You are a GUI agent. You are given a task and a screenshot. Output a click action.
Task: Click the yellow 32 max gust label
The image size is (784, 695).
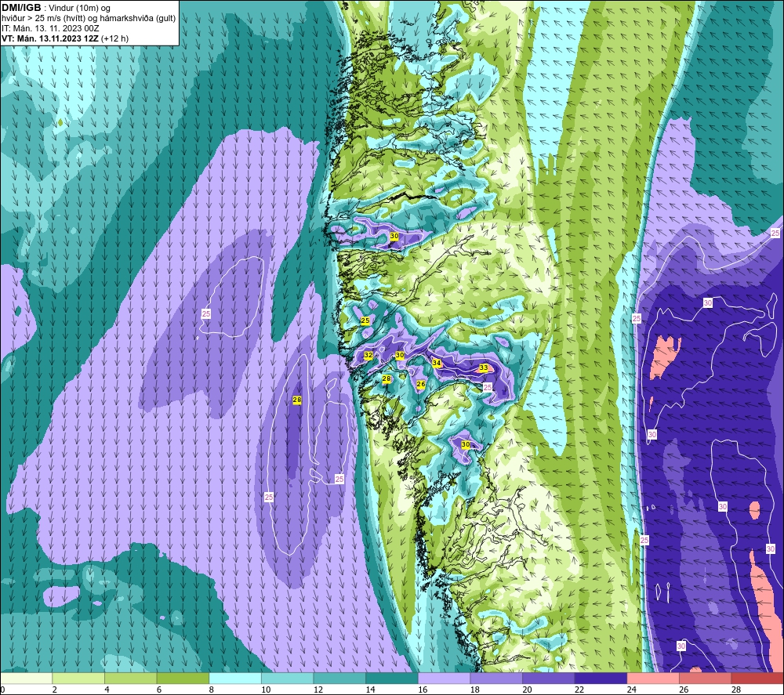pyautogui.click(x=368, y=355)
